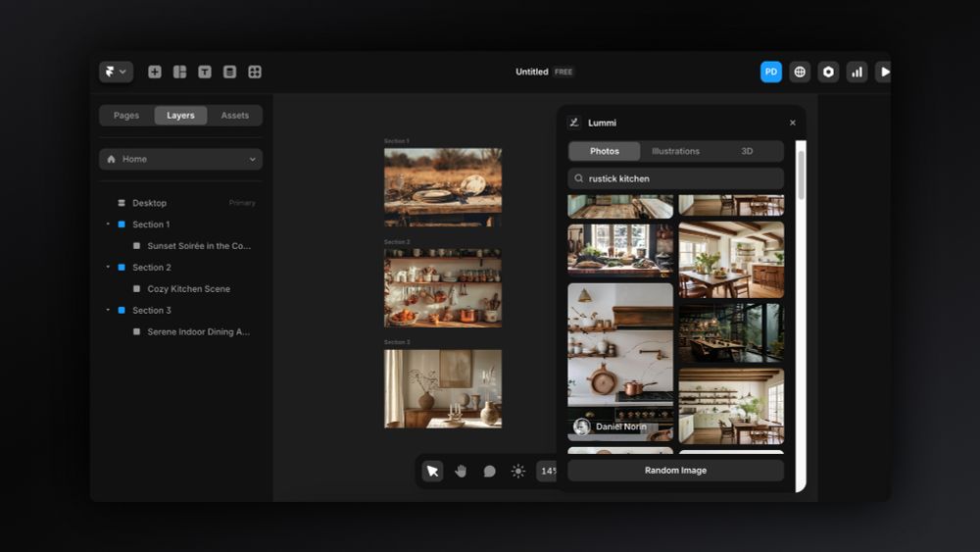Screen dimensions: 980x552
Task: Click the grid Actions icon in toolbar
Action: [255, 72]
